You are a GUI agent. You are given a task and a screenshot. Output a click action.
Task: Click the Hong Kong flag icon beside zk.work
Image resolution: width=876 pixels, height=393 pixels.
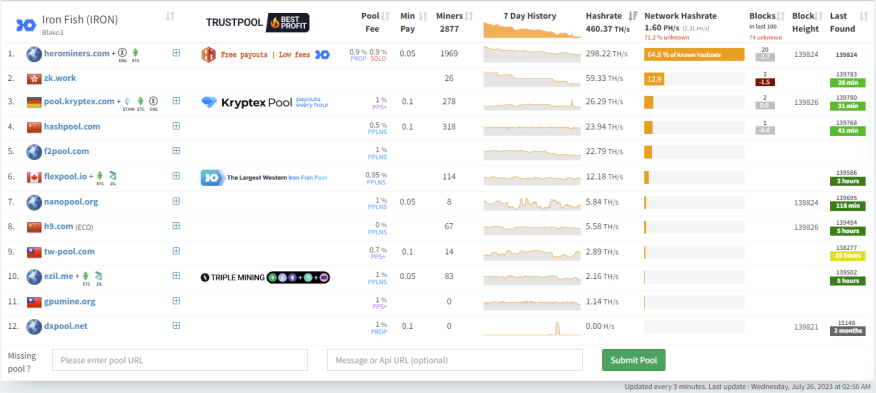34,78
